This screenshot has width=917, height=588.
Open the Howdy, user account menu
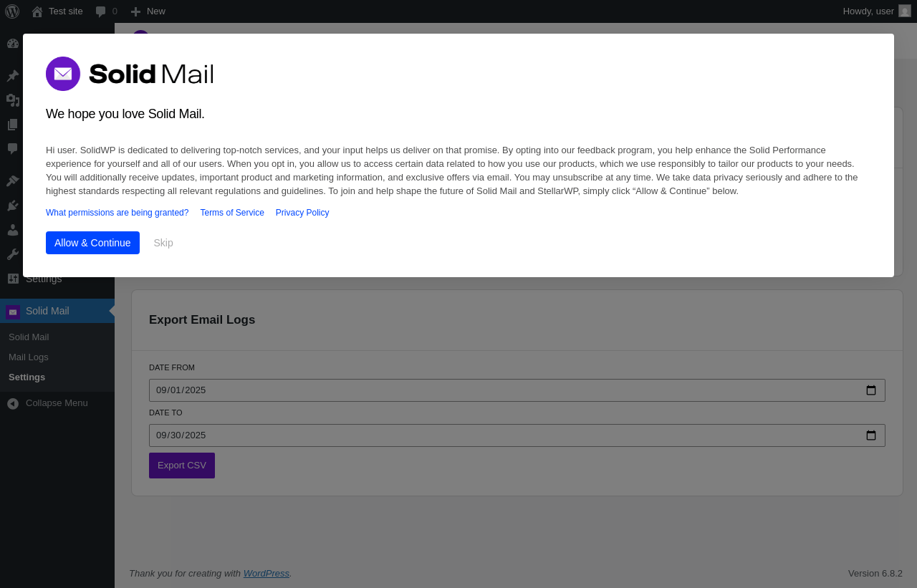(x=877, y=11)
